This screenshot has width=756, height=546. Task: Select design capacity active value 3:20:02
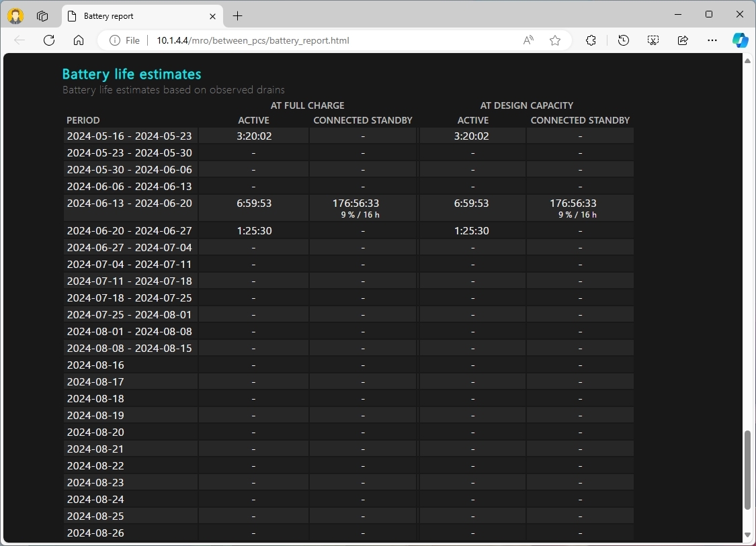tap(472, 136)
